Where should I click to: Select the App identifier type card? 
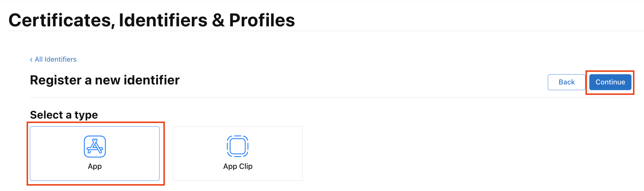95,154
